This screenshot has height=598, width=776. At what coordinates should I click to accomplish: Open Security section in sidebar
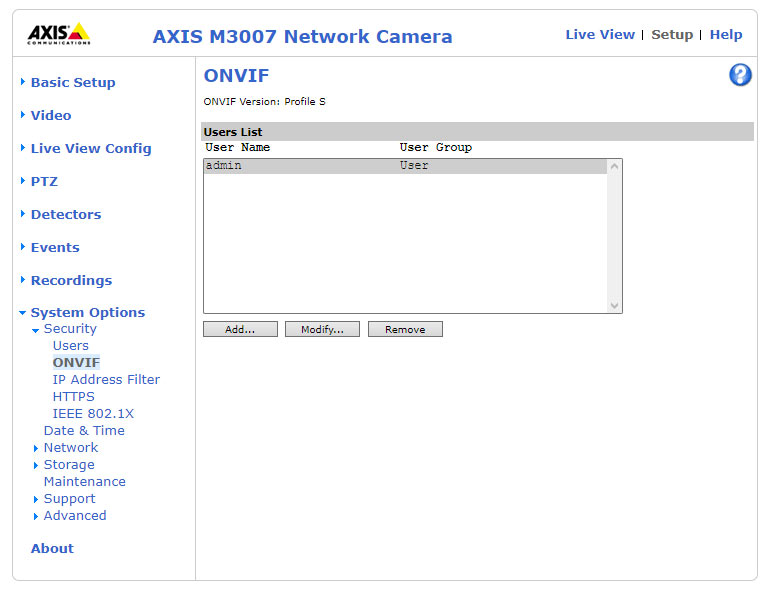(70, 329)
